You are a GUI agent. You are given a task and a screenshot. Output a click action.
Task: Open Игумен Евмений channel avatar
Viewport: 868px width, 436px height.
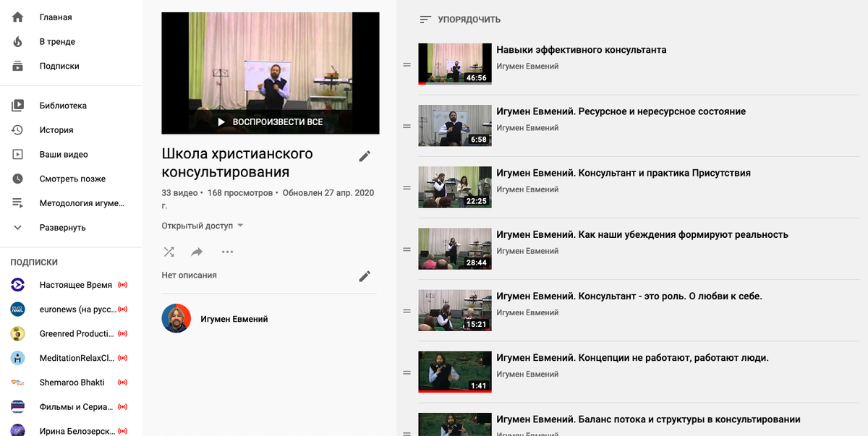click(176, 319)
